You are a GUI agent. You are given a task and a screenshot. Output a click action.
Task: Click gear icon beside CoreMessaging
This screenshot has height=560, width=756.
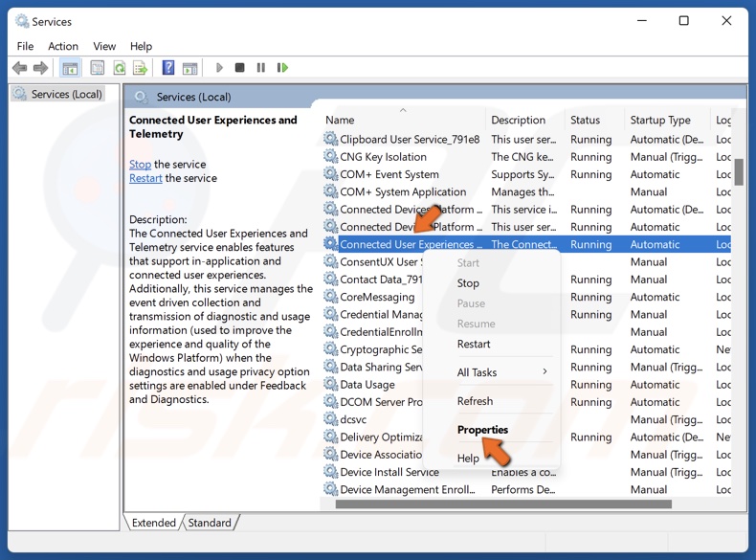click(331, 296)
